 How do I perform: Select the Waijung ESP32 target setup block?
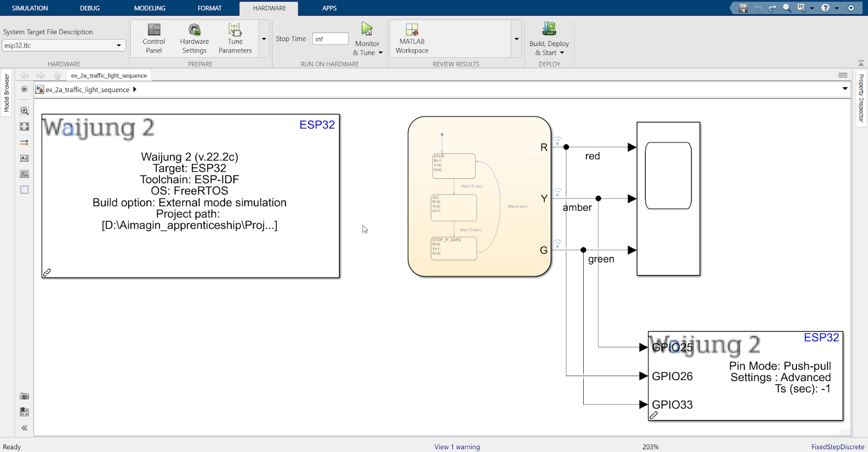coord(190,196)
